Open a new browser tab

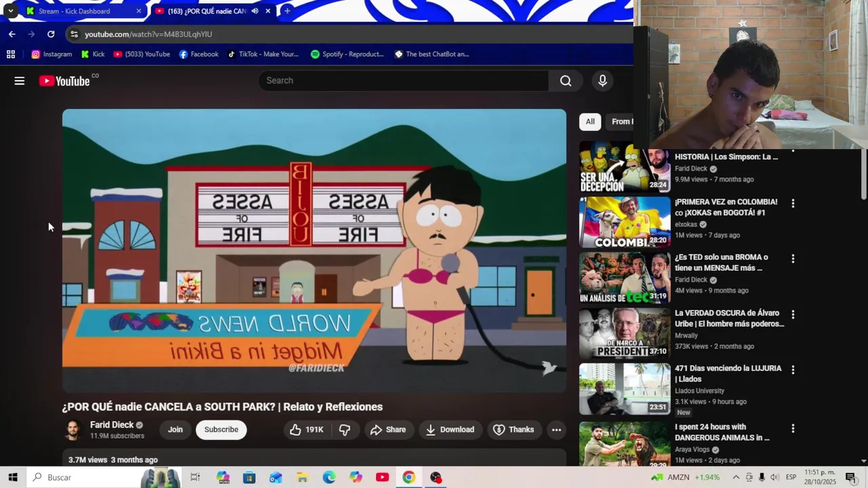(287, 11)
